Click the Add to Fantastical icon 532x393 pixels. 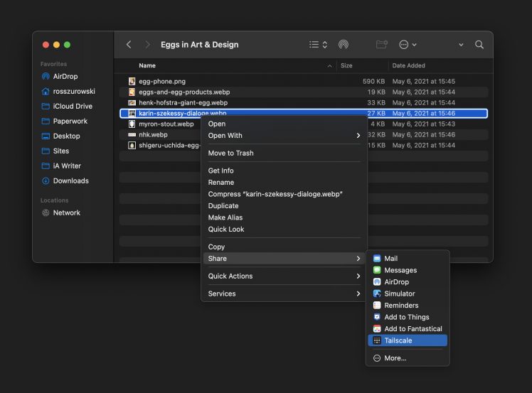coord(377,329)
